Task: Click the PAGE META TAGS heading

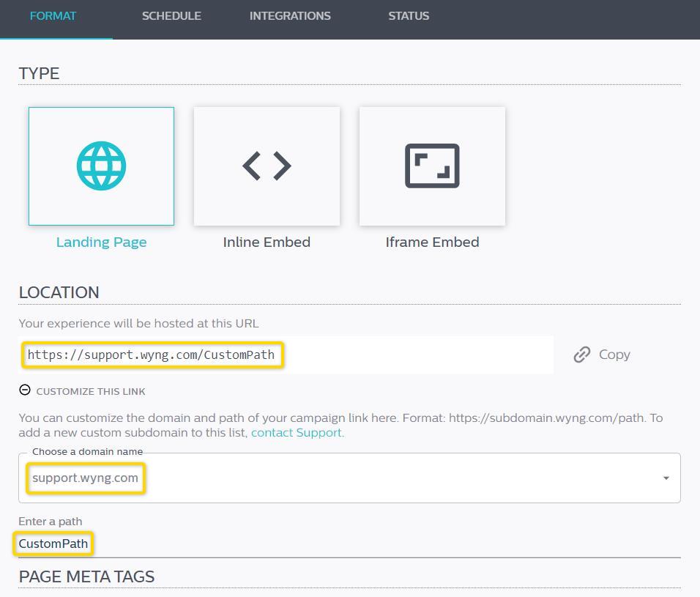Action: tap(86, 577)
